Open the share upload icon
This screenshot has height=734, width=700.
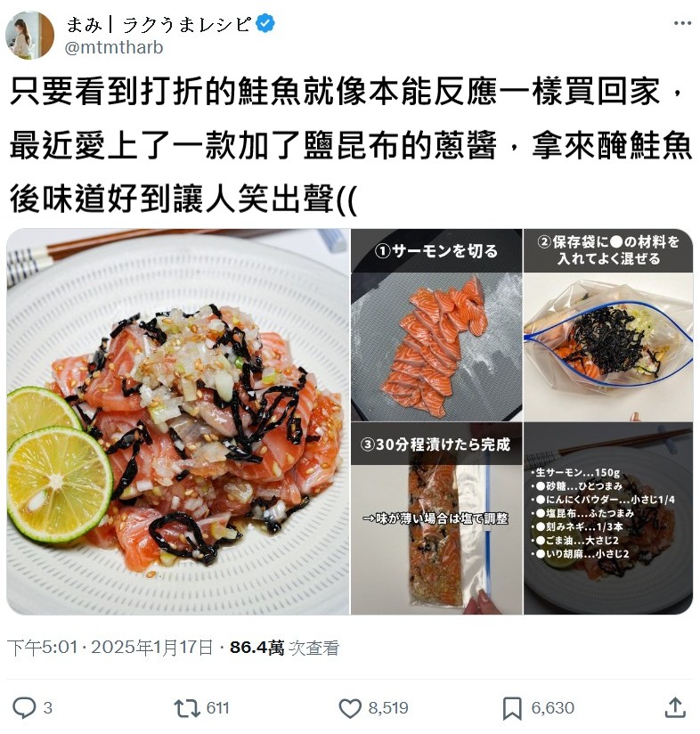coord(675,707)
